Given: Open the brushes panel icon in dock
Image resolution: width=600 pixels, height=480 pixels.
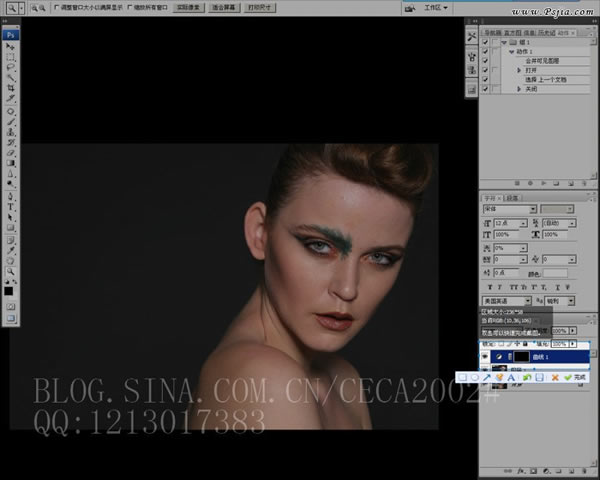Looking at the screenshot, I should (471, 57).
